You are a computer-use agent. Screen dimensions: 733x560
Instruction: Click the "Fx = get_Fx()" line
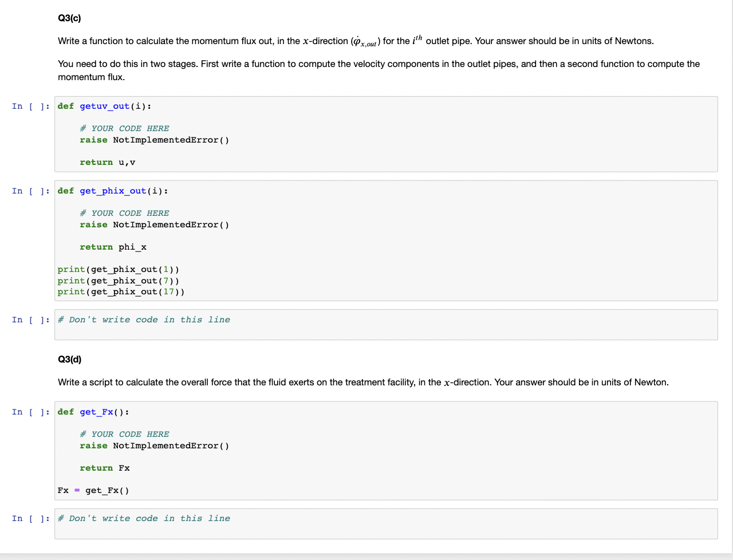coord(93,490)
